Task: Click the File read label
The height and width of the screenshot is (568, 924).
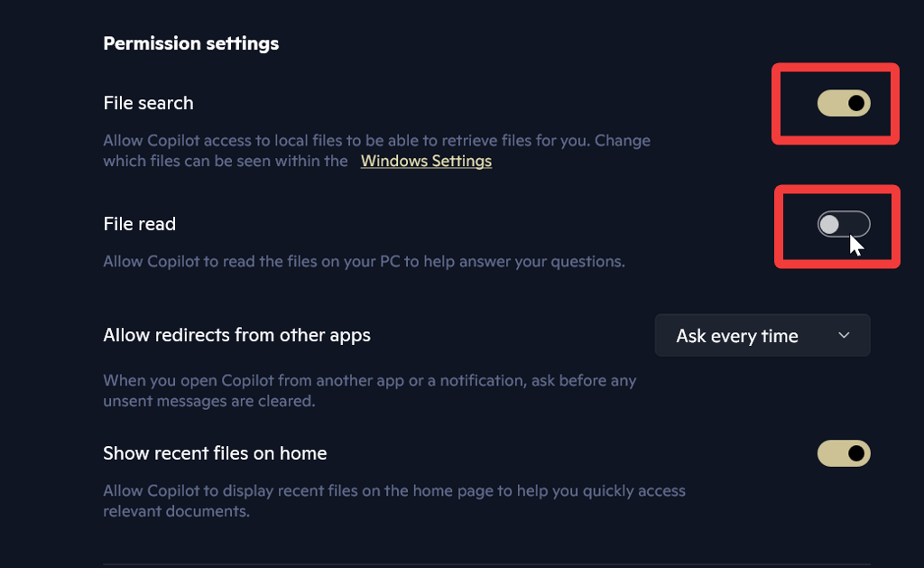Action: tap(139, 224)
